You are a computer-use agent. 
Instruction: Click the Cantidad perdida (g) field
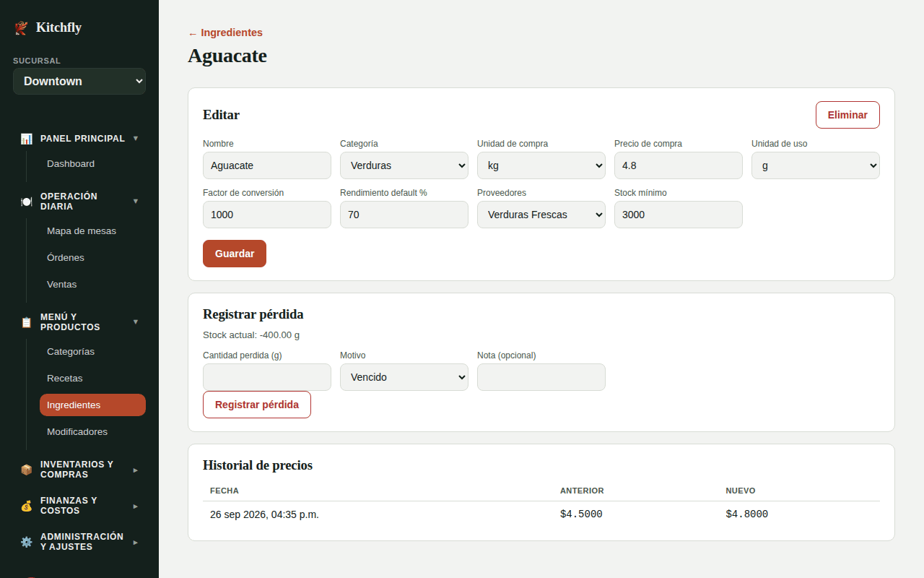point(267,377)
